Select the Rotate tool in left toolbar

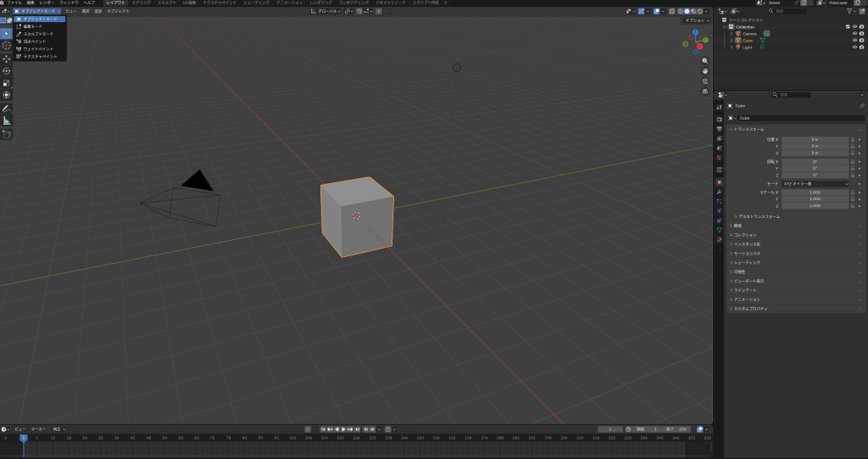point(6,71)
